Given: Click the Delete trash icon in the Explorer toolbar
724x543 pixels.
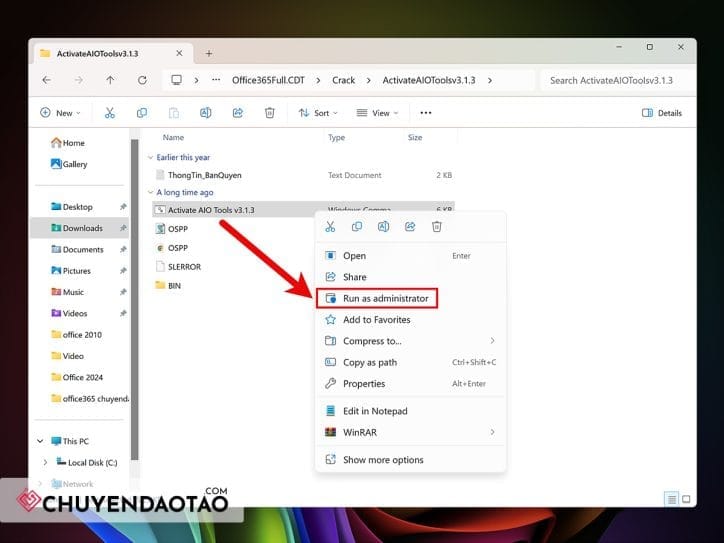Looking at the screenshot, I should (270, 113).
